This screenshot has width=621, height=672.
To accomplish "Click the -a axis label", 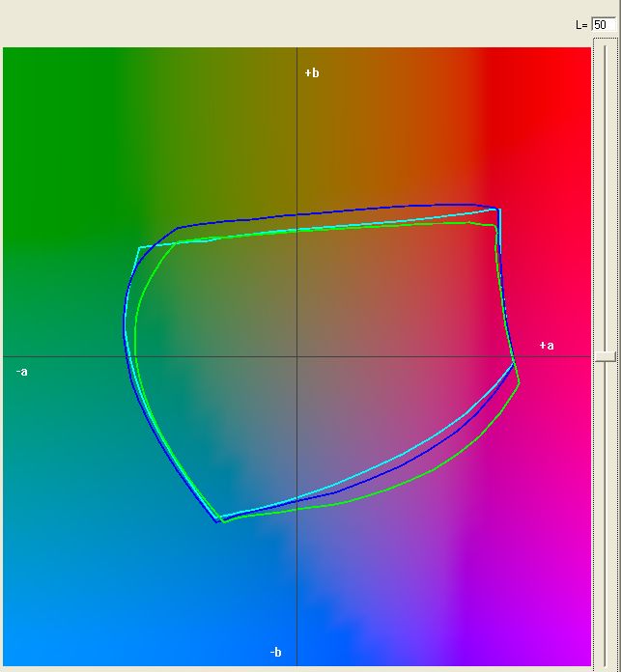I will pyautogui.click(x=22, y=372).
